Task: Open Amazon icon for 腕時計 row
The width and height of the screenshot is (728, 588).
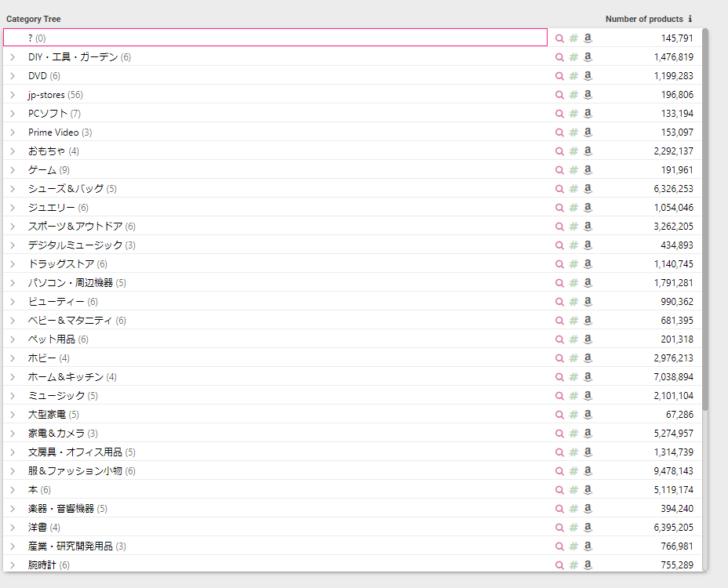Action: [588, 564]
